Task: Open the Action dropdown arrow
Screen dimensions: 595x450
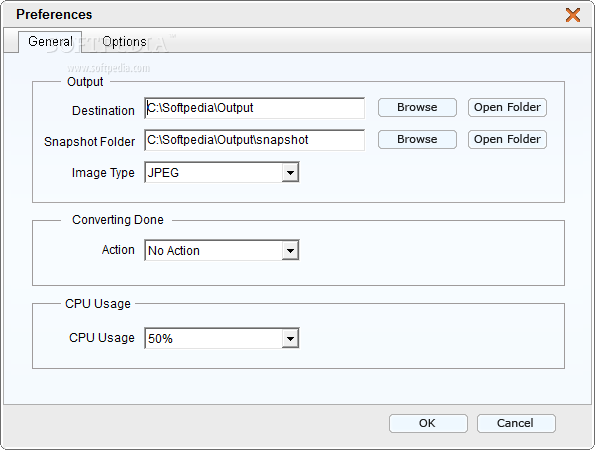Action: click(x=290, y=250)
